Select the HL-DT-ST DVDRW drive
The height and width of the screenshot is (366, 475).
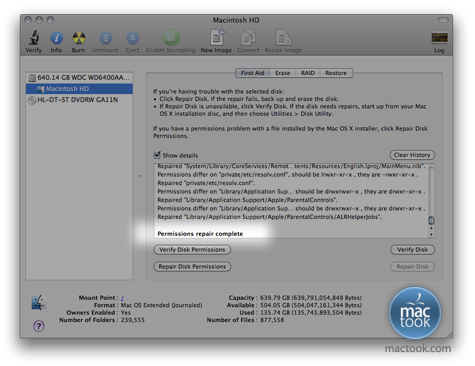[x=79, y=100]
